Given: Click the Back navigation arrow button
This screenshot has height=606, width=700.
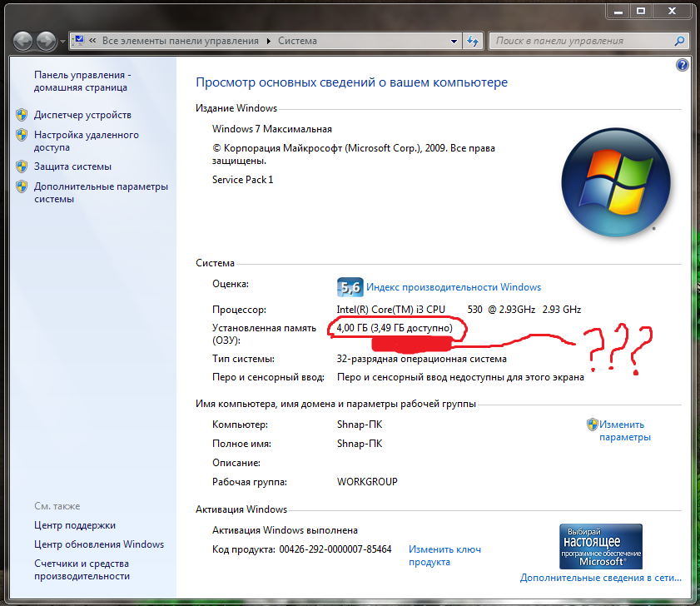Looking at the screenshot, I should pos(22,41).
